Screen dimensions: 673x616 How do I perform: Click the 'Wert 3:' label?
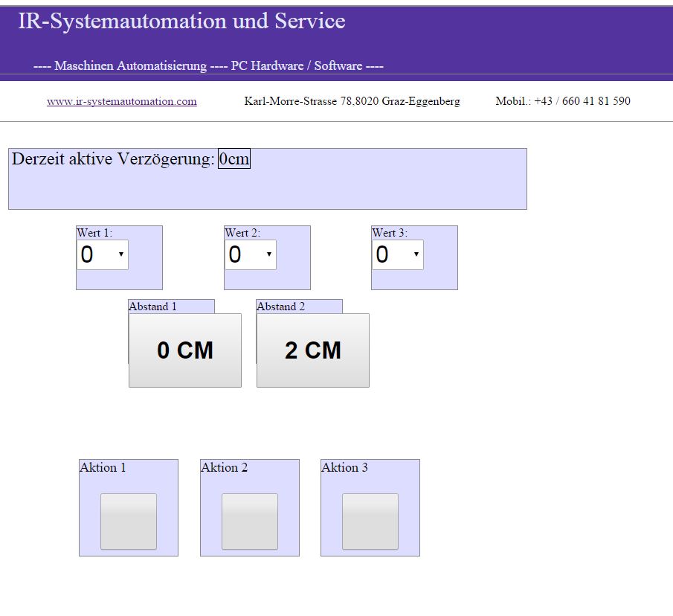click(390, 233)
